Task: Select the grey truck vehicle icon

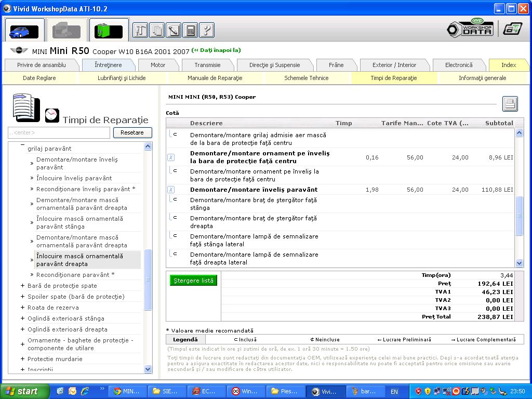Action: tap(66, 31)
